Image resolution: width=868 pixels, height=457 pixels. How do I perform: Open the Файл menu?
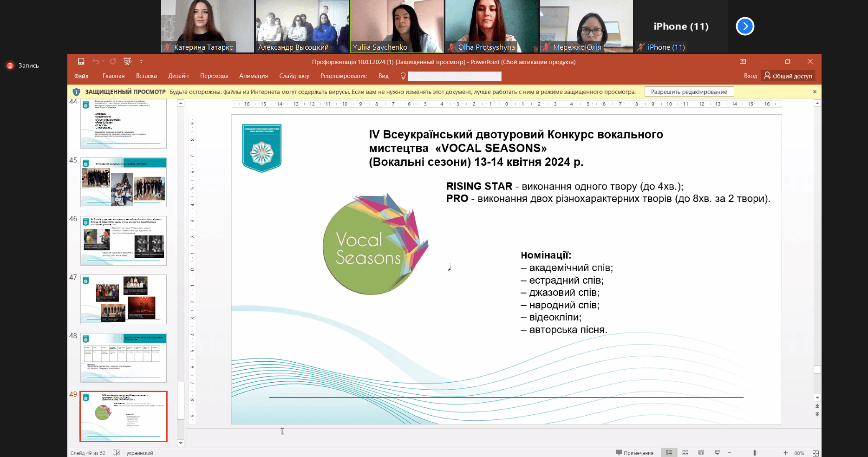81,76
